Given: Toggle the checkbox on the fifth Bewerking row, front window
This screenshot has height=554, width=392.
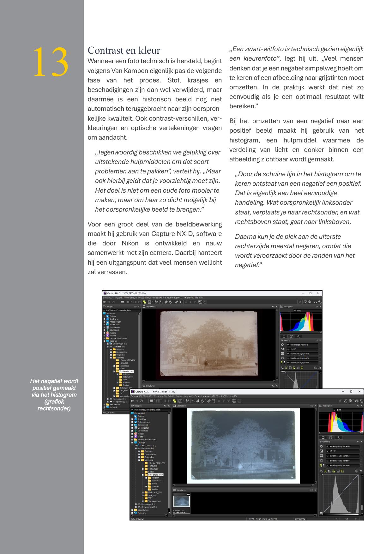Looking at the screenshot, I should (x=361, y=465).
